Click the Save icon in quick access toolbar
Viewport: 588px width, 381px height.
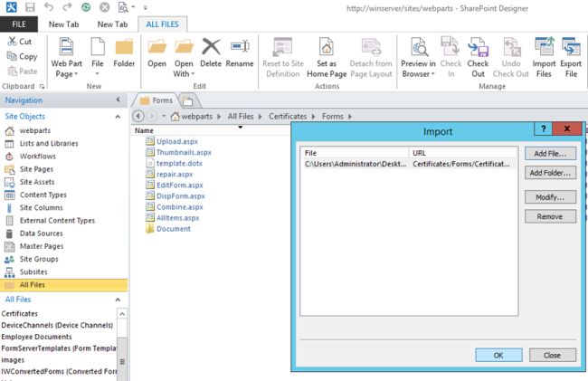point(30,7)
